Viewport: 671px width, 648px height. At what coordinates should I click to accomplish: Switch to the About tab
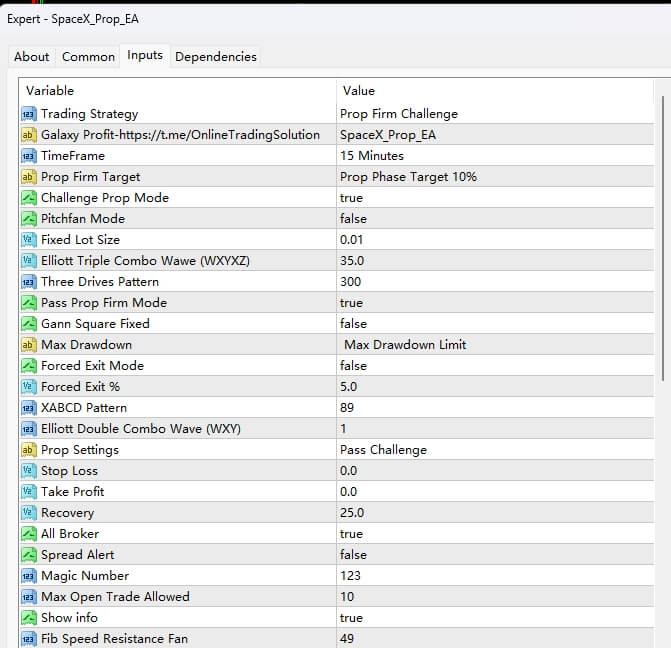click(32, 57)
